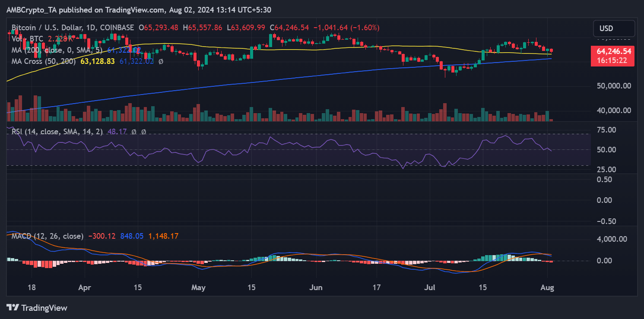Click the 40,000.00 price axis label
The image size is (644, 319).
[613, 110]
